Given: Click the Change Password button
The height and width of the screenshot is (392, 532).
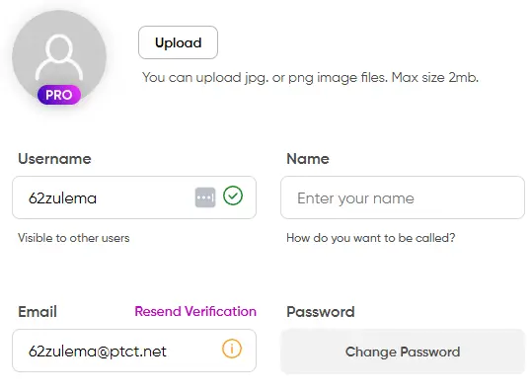Looking at the screenshot, I should coord(403,352).
